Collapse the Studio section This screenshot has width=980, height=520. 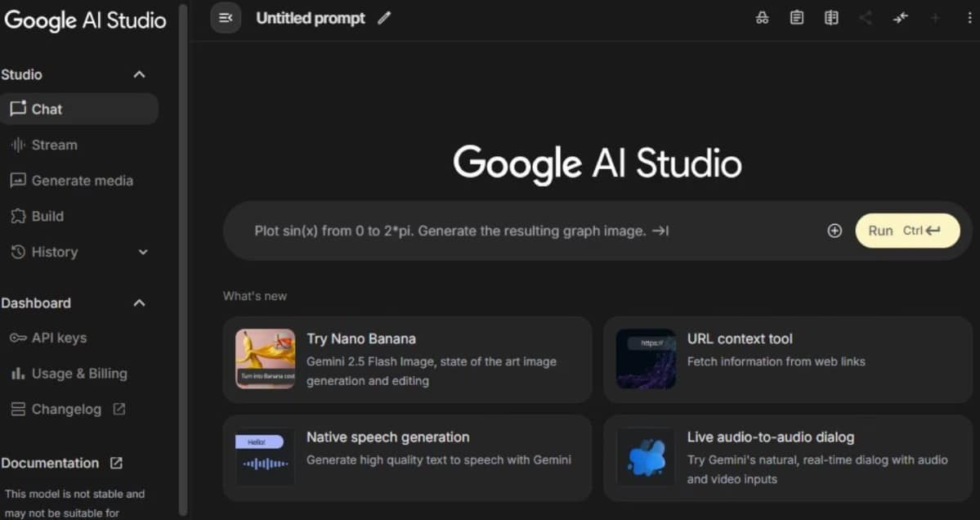coord(139,74)
